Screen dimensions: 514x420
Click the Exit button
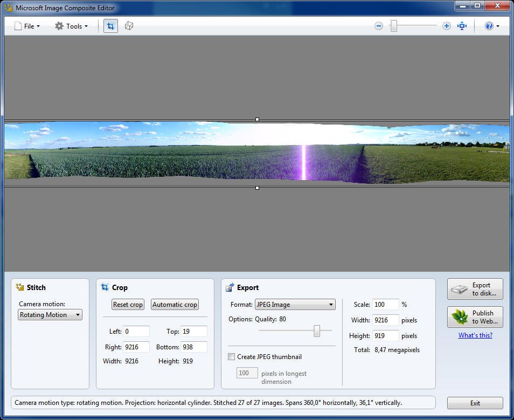point(475,403)
